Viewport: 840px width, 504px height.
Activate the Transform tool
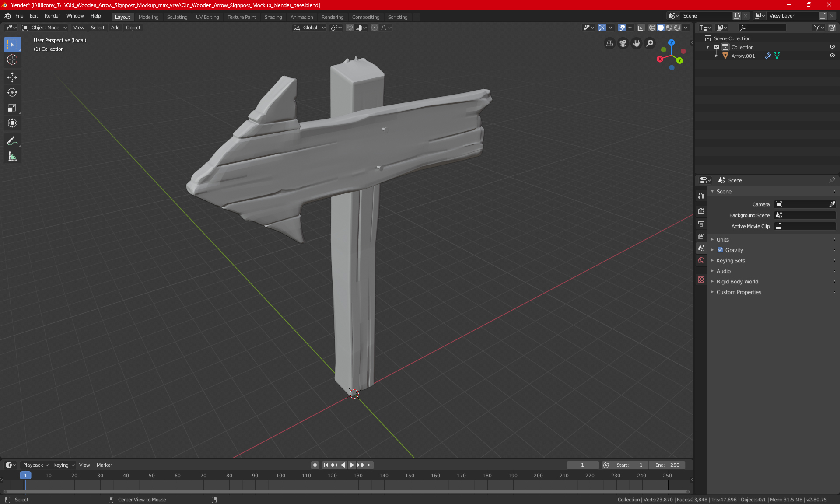[12, 123]
